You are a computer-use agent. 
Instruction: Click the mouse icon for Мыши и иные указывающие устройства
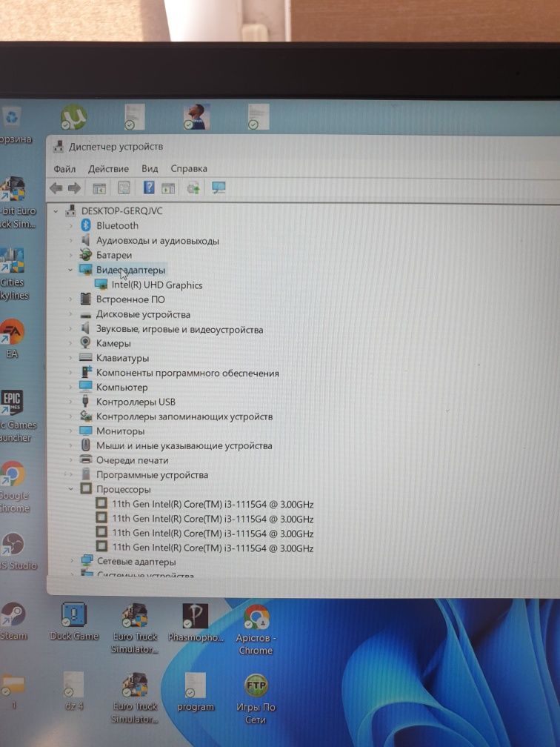(x=86, y=445)
